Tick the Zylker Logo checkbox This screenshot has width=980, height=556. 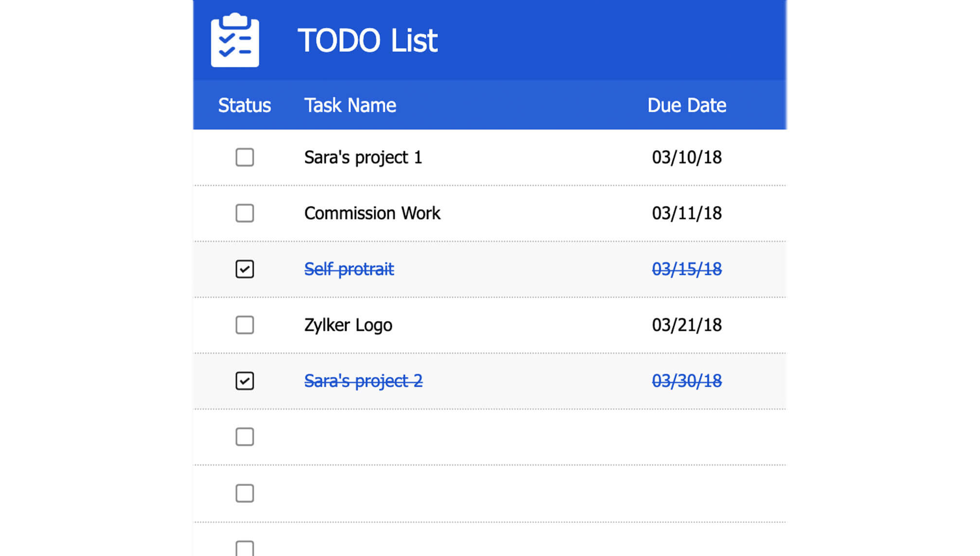point(245,325)
